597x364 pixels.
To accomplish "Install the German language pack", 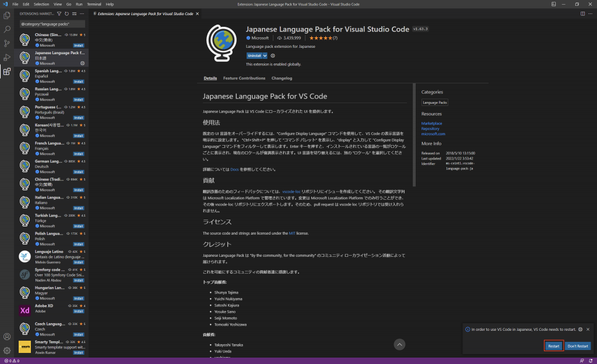I will tap(79, 172).
